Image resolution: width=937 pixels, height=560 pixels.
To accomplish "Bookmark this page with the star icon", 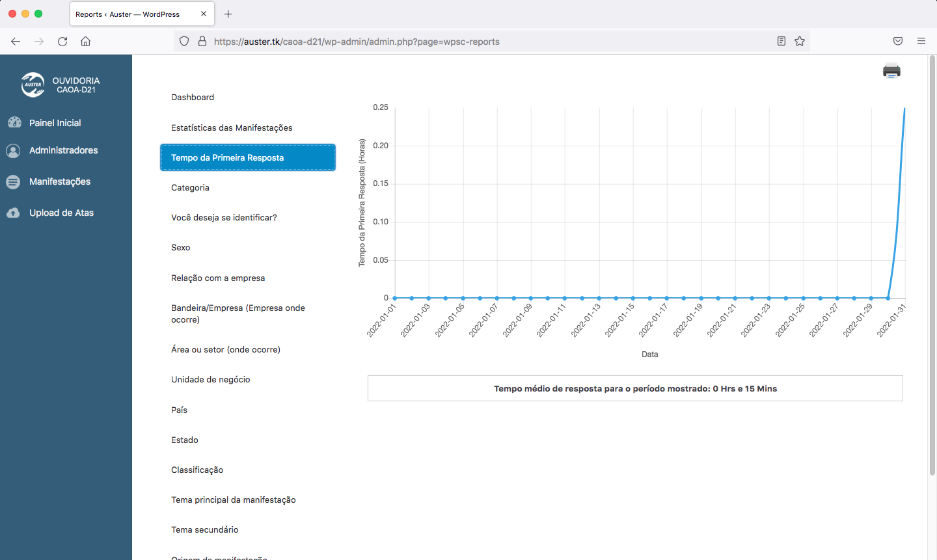I will pos(800,41).
